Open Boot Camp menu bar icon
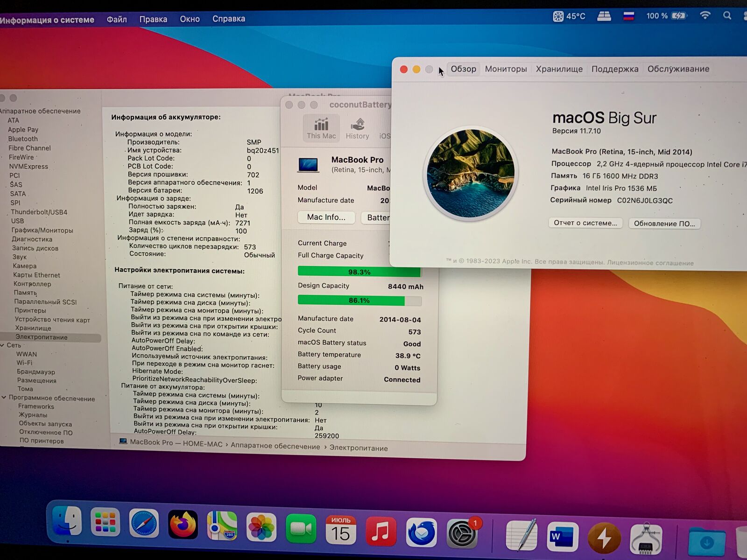 point(604,16)
